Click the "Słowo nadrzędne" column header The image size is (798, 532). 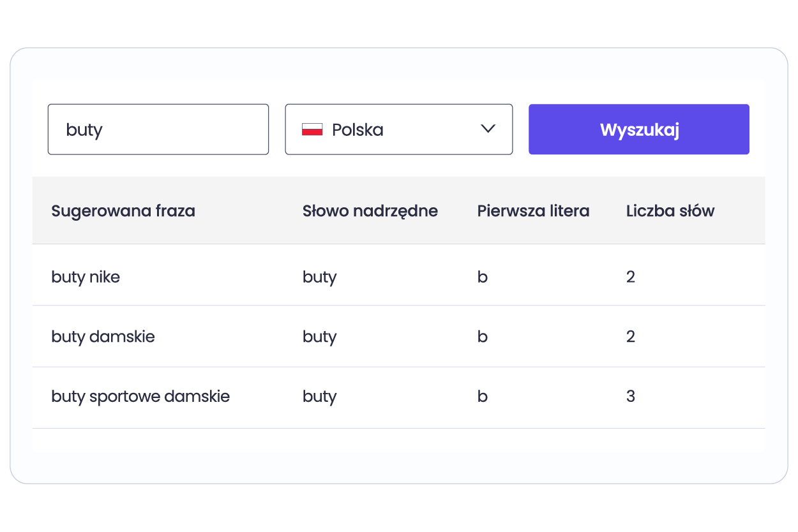[370, 211]
